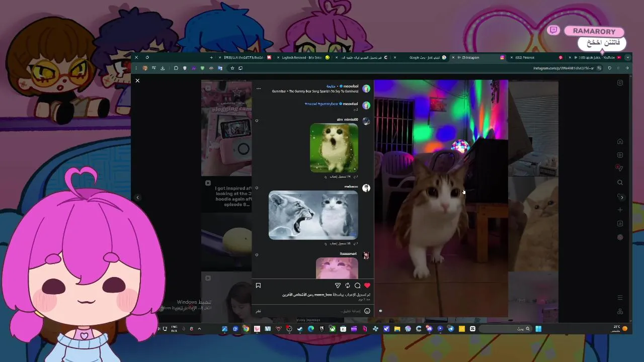Image resolution: width=644 pixels, height=362 pixels.
Task: Open mebaccc lion and cat image
Action: (313, 215)
